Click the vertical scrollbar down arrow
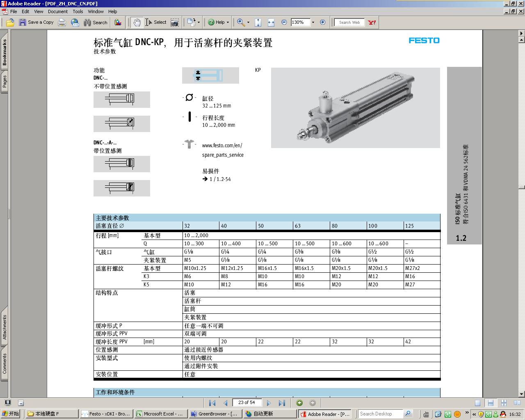 coord(522,394)
